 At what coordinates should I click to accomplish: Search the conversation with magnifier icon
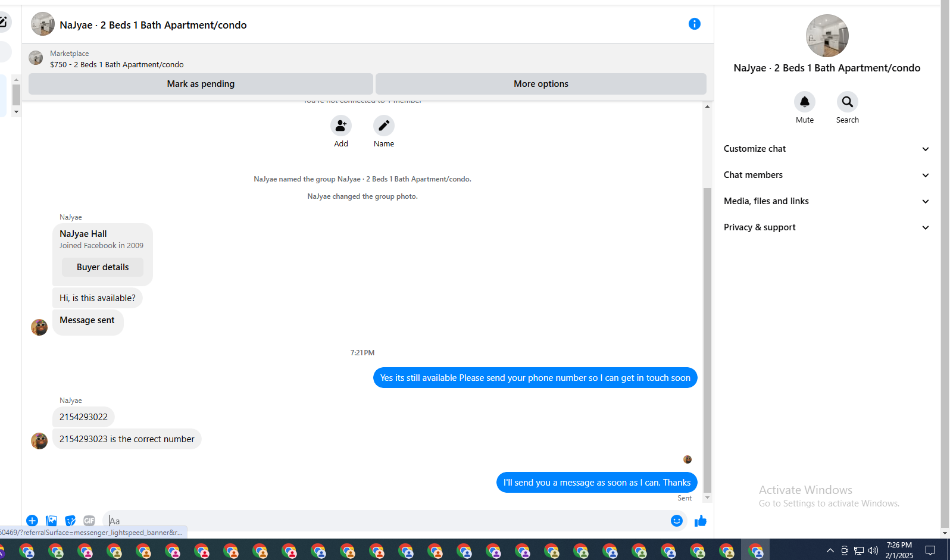click(848, 102)
